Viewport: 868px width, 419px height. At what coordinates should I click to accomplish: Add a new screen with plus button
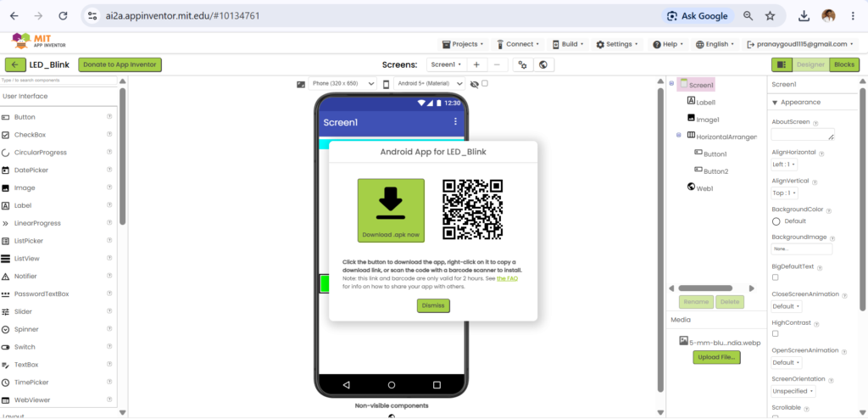[476, 64]
